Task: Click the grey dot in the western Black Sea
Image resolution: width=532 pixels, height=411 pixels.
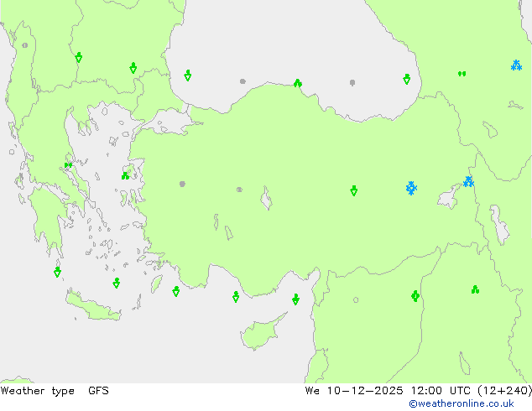Action: tap(243, 81)
